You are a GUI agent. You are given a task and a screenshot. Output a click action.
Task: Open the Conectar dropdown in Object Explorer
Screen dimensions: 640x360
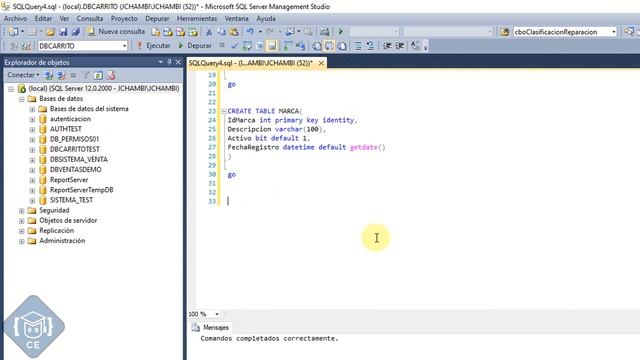click(23, 75)
